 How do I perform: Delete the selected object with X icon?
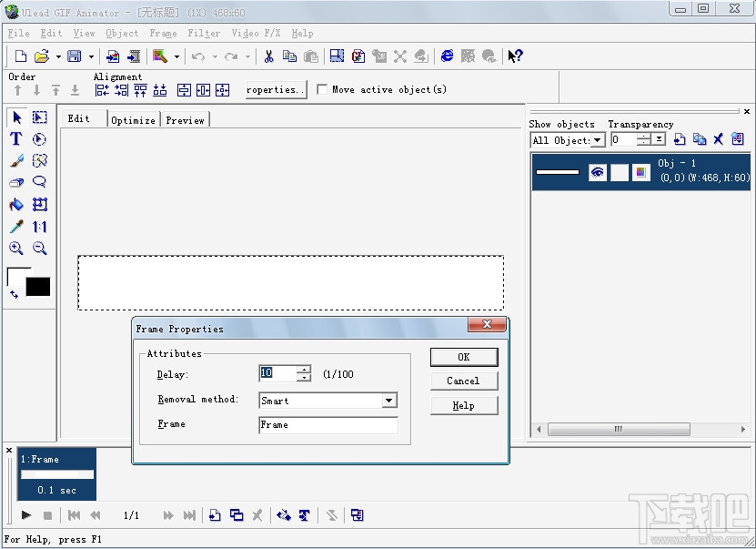(718, 139)
